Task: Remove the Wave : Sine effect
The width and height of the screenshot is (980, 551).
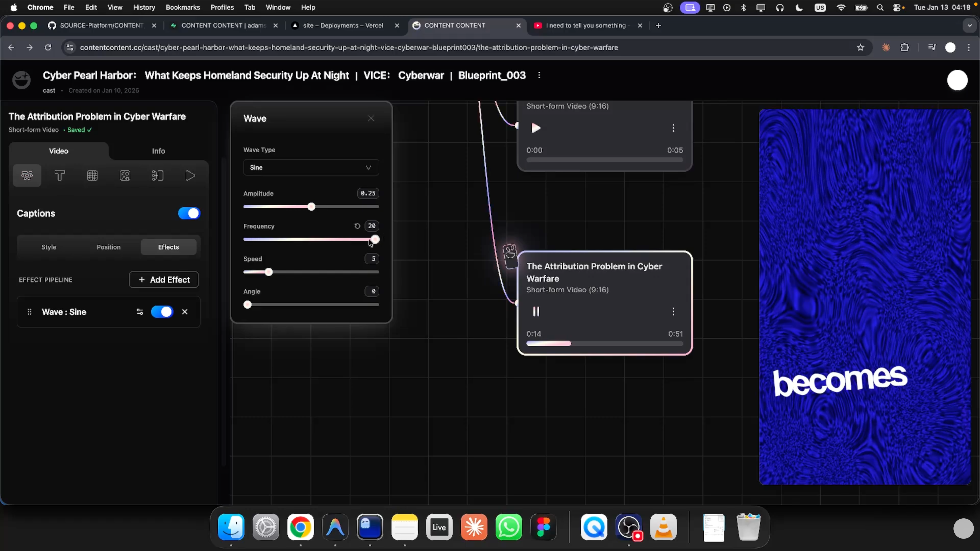Action: [x=185, y=312]
